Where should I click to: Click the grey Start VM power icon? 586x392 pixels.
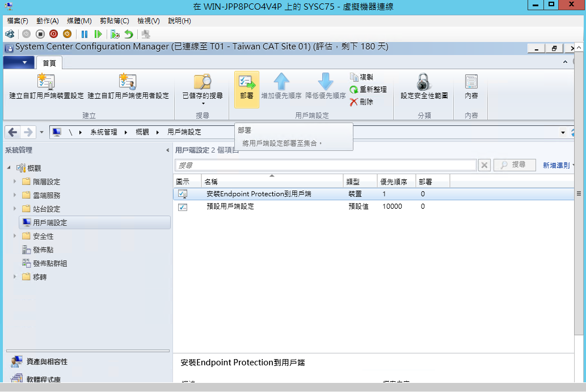tap(26, 35)
